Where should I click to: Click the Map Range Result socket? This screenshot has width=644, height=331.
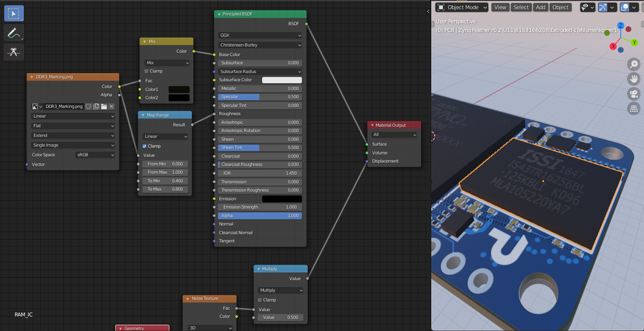(x=193, y=125)
